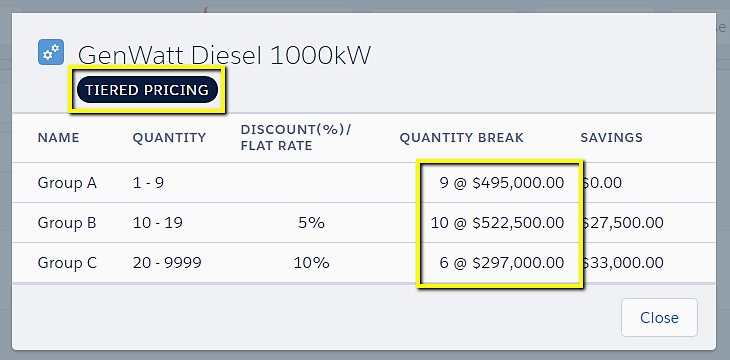Click the 10 - 19 quantity range

coord(158,223)
